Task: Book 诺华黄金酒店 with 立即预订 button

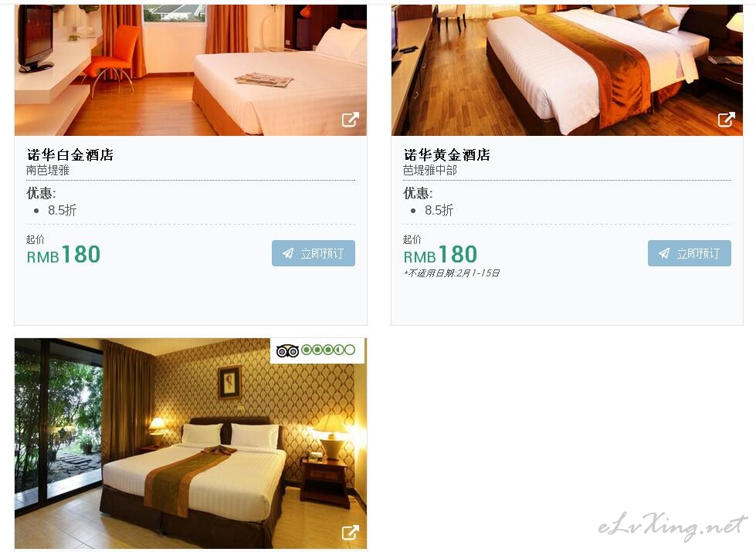Action: pyautogui.click(x=690, y=253)
